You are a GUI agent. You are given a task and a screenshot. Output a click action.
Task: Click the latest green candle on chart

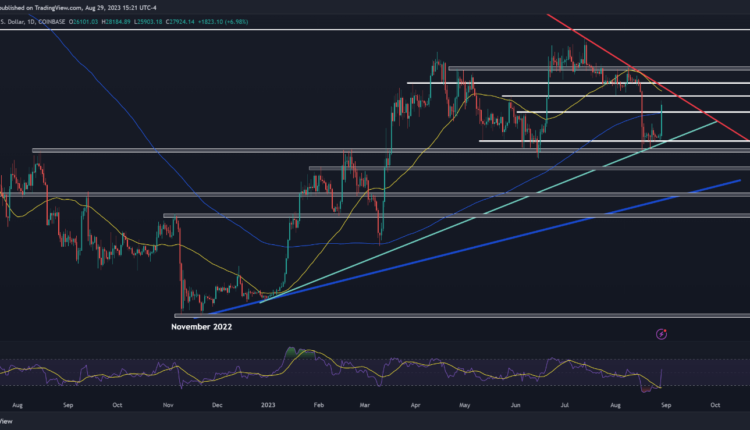663,117
